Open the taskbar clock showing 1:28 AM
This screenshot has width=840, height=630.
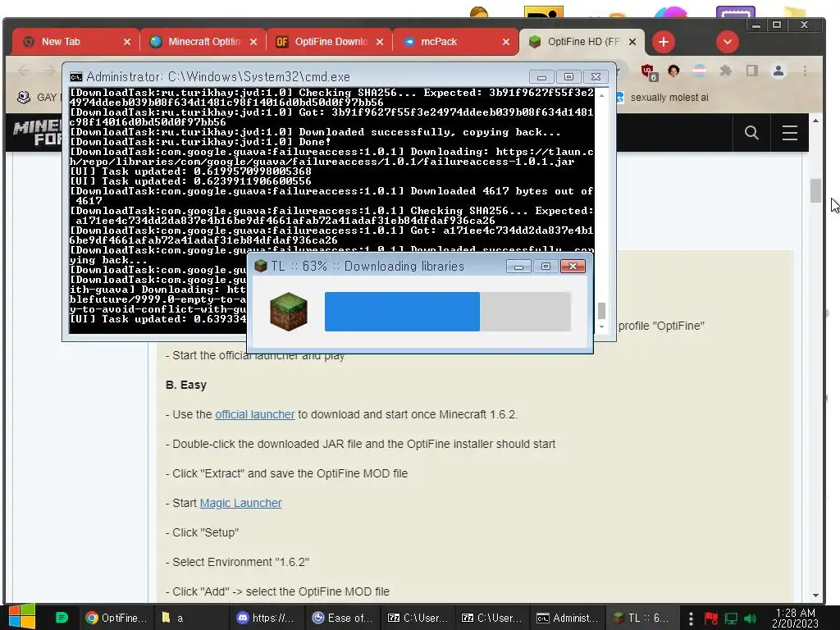[x=795, y=618]
